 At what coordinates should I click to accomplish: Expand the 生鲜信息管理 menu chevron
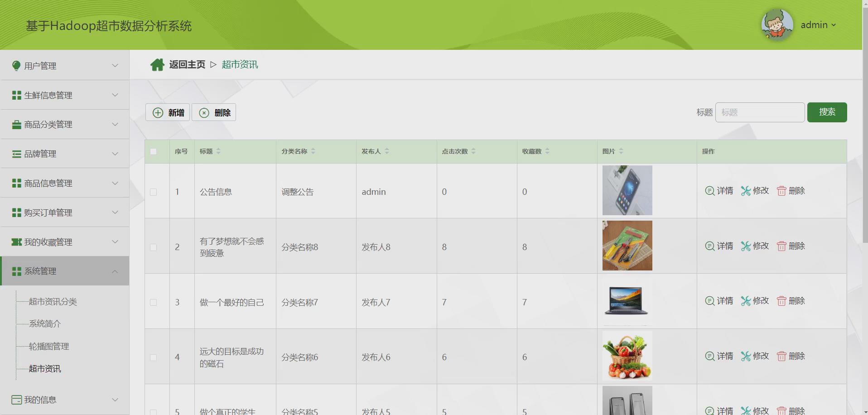click(x=115, y=95)
